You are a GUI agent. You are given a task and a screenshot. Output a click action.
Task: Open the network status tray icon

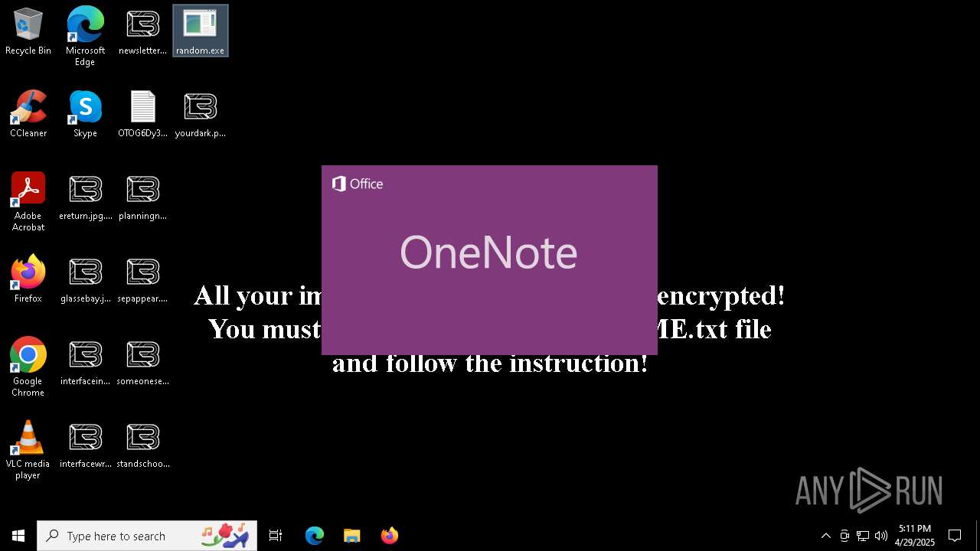click(863, 536)
